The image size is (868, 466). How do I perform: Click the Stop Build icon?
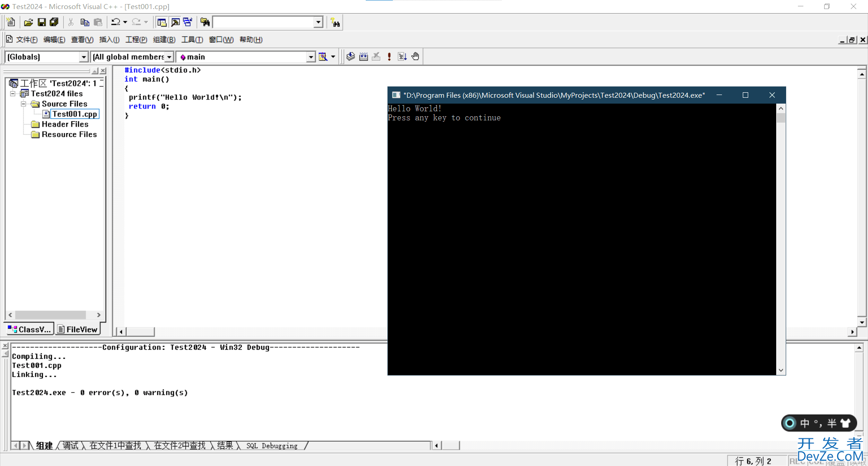(x=376, y=57)
